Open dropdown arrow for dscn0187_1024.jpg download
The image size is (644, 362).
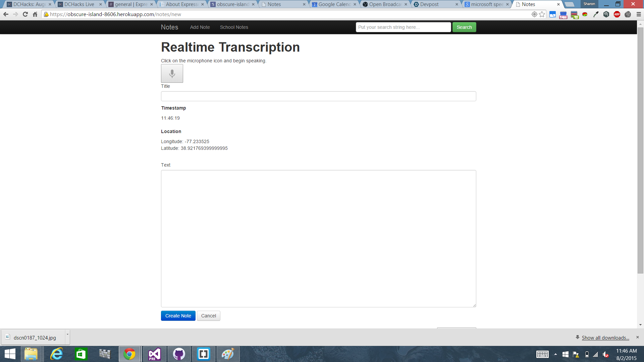click(67, 335)
